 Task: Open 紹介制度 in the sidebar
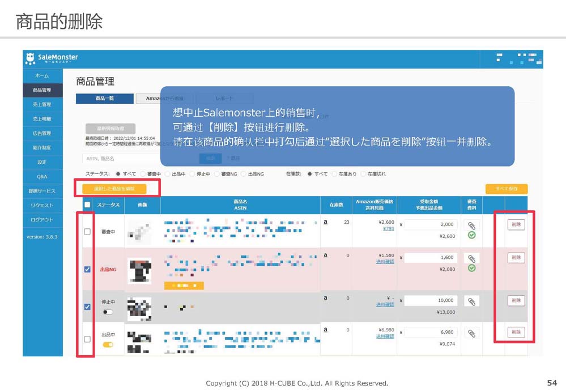(x=42, y=148)
